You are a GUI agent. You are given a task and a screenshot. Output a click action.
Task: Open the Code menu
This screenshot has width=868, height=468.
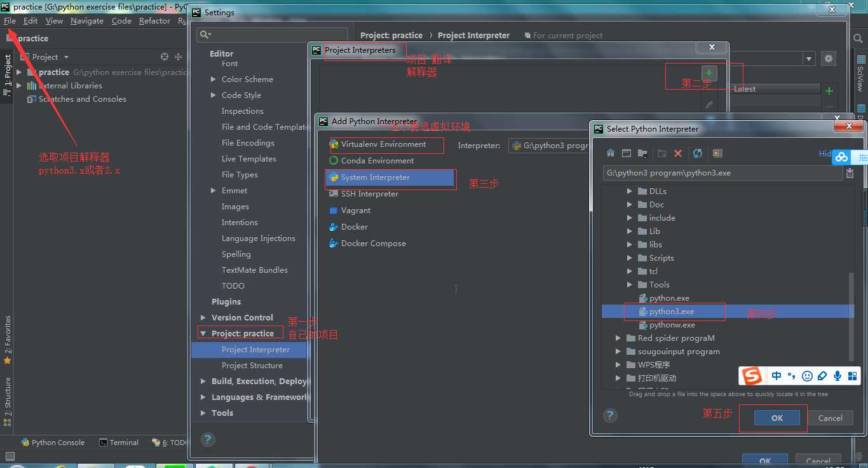point(121,21)
